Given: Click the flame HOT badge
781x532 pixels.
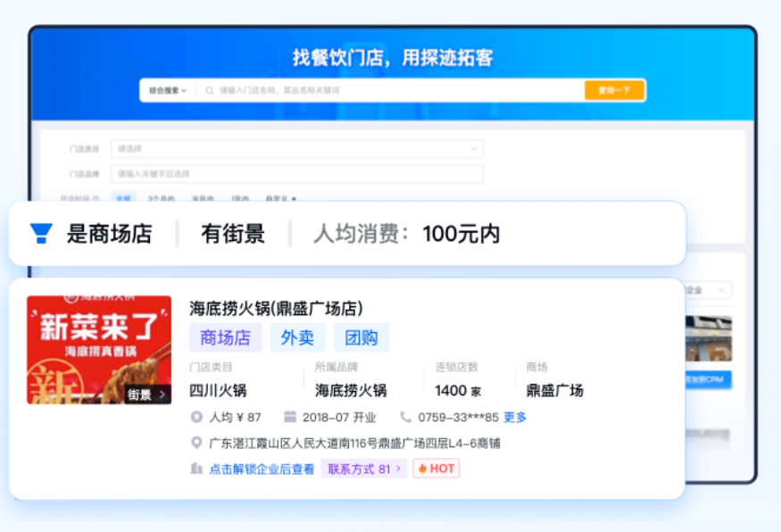Looking at the screenshot, I should click(x=436, y=469).
